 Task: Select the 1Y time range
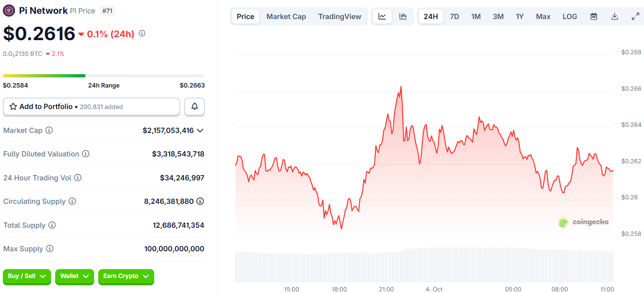click(x=519, y=17)
